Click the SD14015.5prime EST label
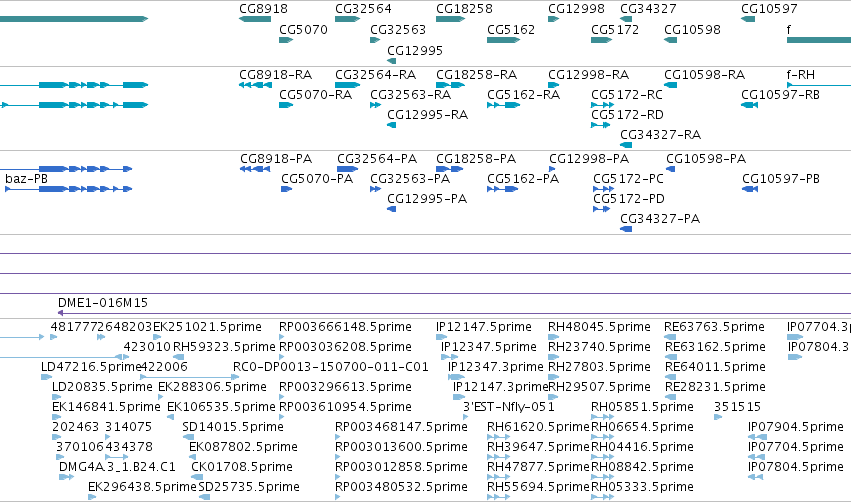This screenshot has width=851, height=502. point(233,427)
